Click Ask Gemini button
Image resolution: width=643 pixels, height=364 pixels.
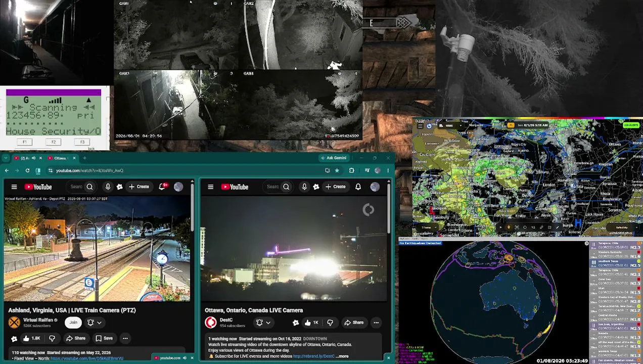pyautogui.click(x=333, y=158)
